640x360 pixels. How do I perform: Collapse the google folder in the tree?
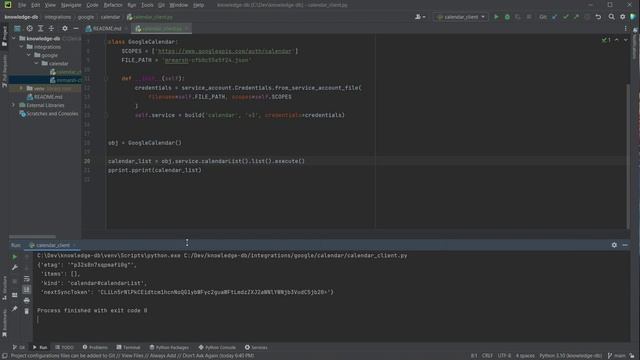pyautogui.click(x=29, y=55)
